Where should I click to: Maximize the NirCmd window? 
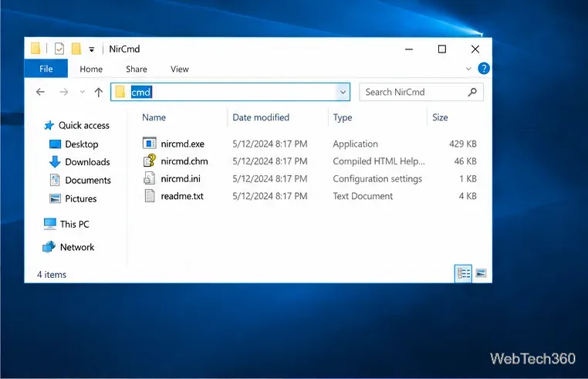(441, 49)
